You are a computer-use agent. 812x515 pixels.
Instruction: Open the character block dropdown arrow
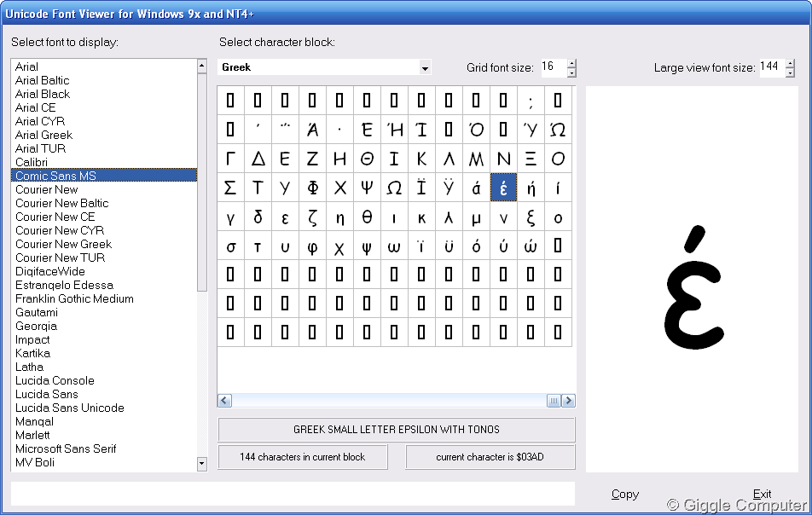coord(425,68)
